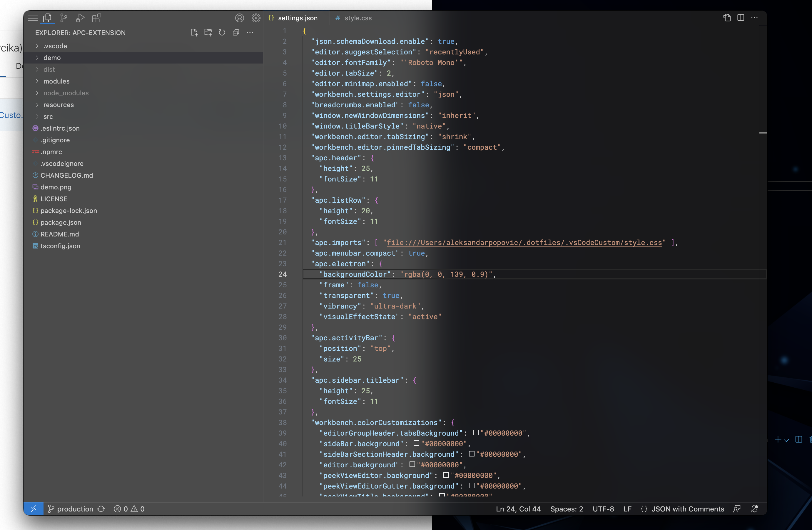
Task: Open the Manage gear icon
Action: (256, 18)
